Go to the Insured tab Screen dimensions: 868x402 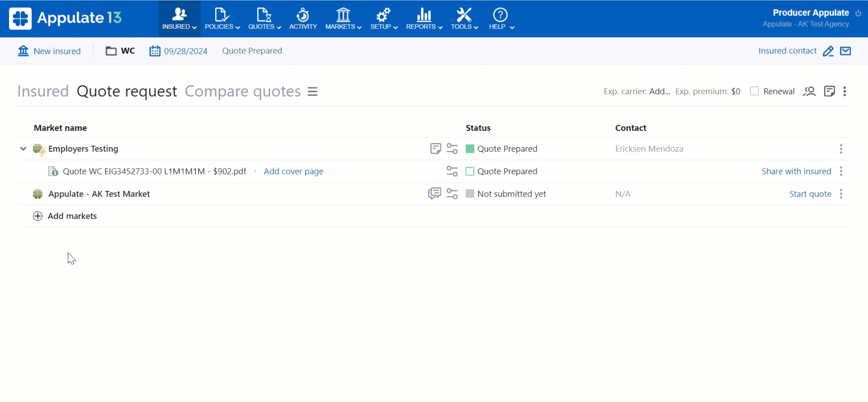click(x=43, y=91)
